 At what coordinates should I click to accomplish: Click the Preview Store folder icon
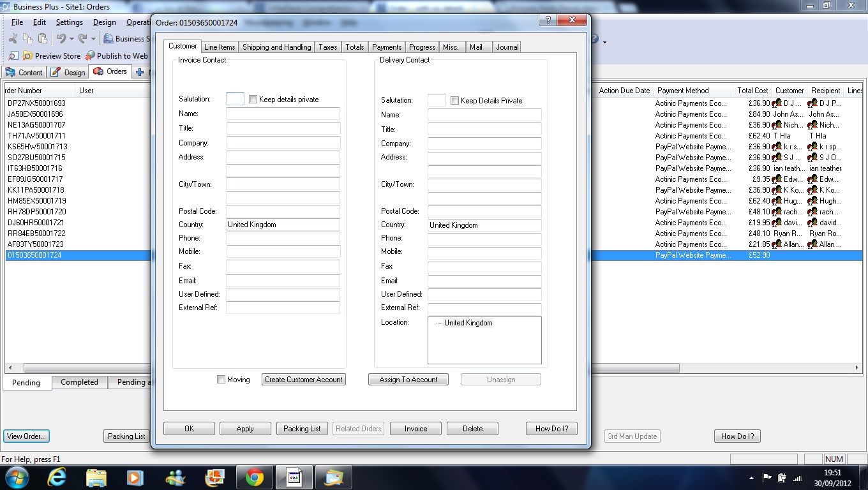point(28,56)
